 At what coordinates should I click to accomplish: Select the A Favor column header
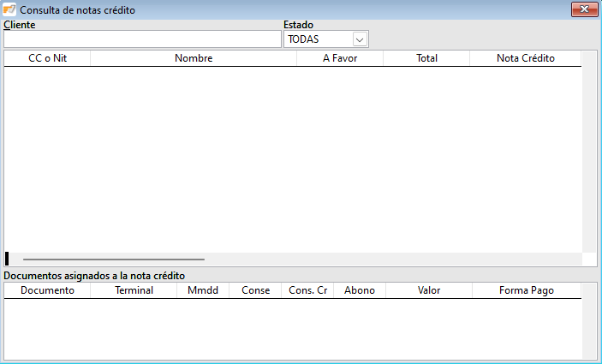click(x=340, y=58)
